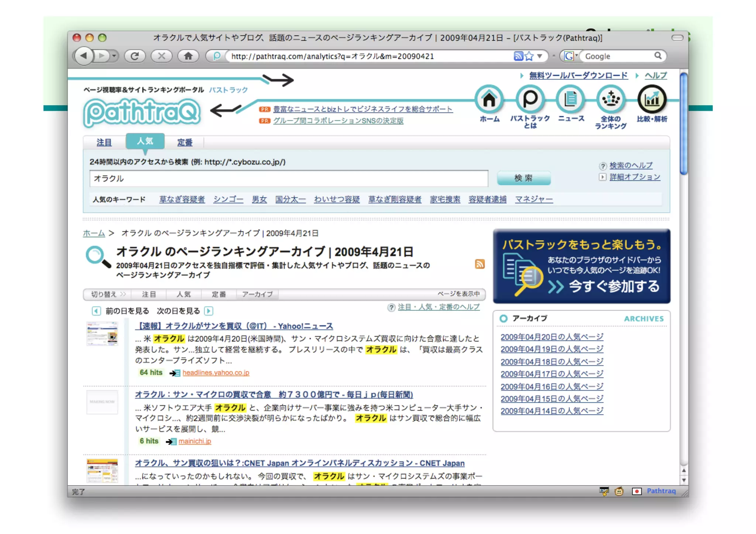Open 2009年04月20日の人気ページ archive link
The image size is (756, 534).
[x=552, y=337]
